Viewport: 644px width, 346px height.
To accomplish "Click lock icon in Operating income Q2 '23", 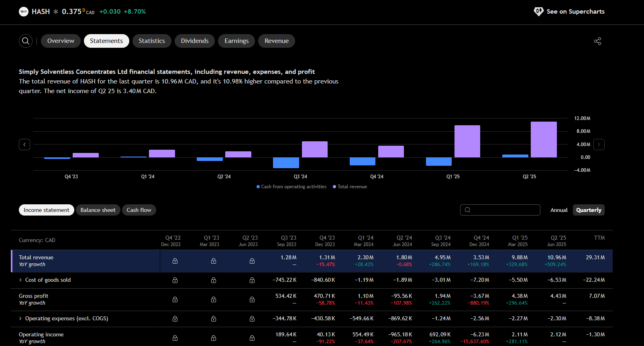I will pyautogui.click(x=252, y=338).
